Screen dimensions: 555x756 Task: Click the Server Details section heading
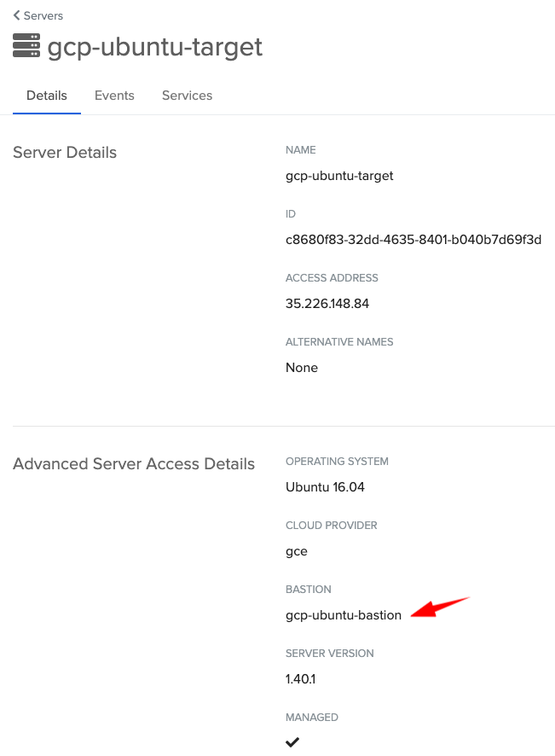tap(65, 153)
